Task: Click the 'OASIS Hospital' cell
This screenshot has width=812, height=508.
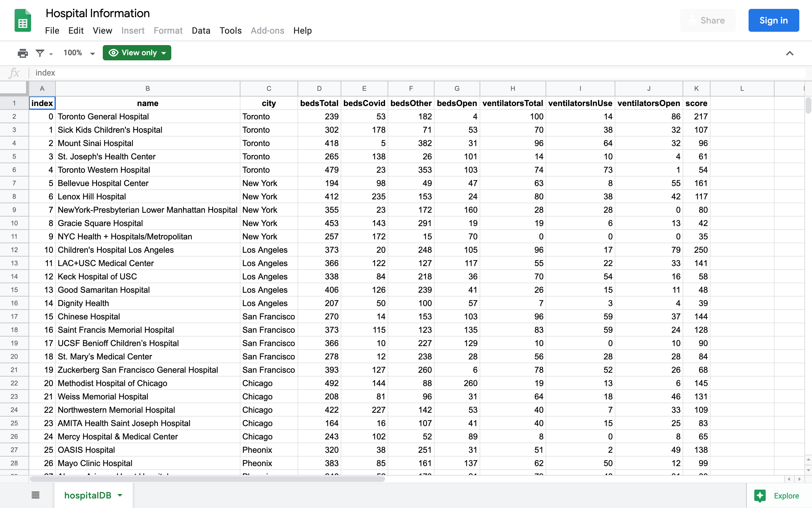Action: click(147, 450)
